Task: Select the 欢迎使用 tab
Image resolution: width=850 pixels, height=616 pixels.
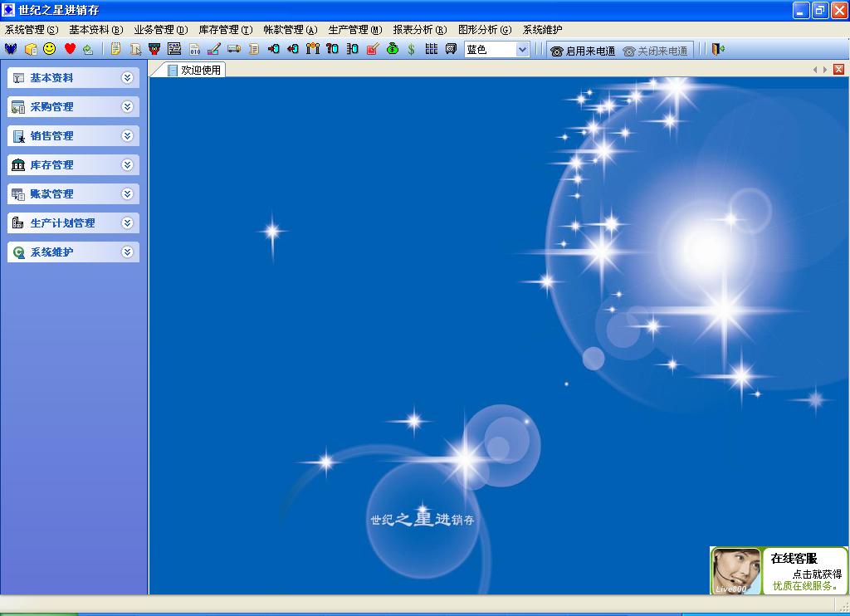Action: pyautogui.click(x=195, y=71)
